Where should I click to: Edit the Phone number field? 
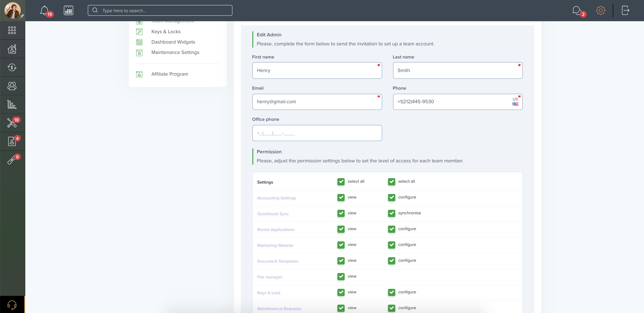point(457,102)
